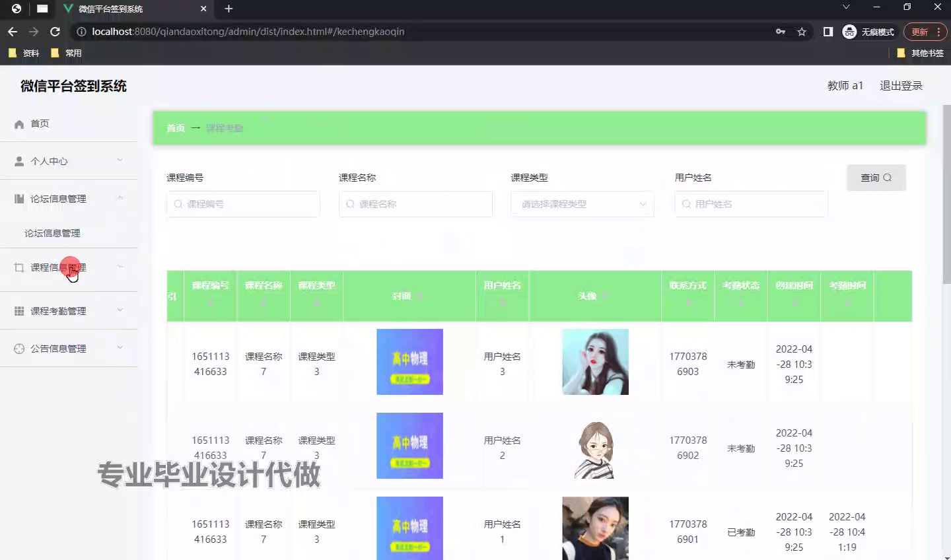Open the browser side panel icon
The image size is (951, 560).
tap(828, 32)
